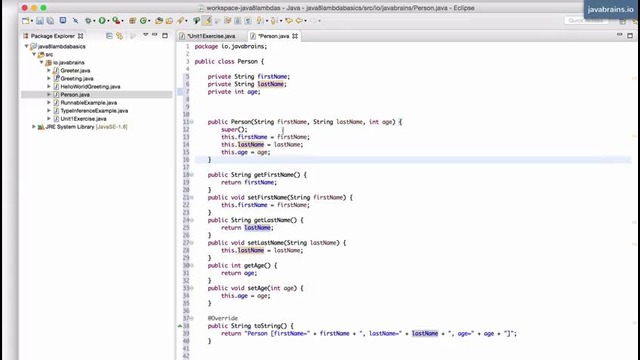Screen dimensions: 640x360
Task: Click the Search flashlight toolbar icon
Action: (180, 20)
